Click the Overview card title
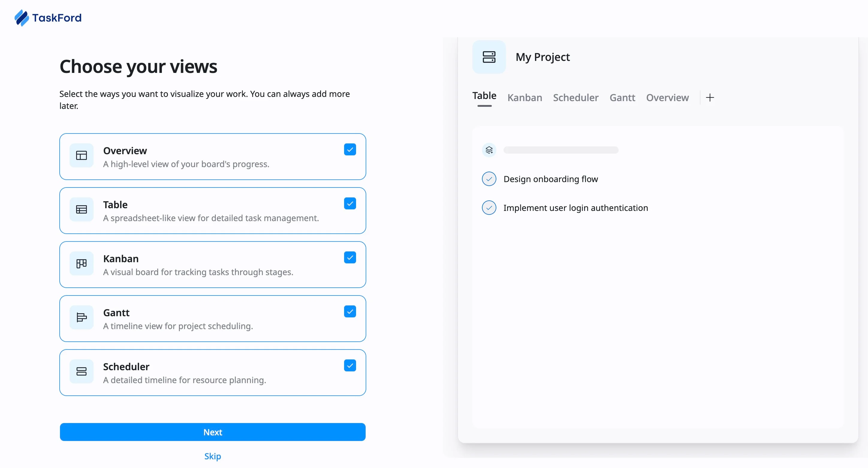This screenshot has width=868, height=468. pos(125,151)
